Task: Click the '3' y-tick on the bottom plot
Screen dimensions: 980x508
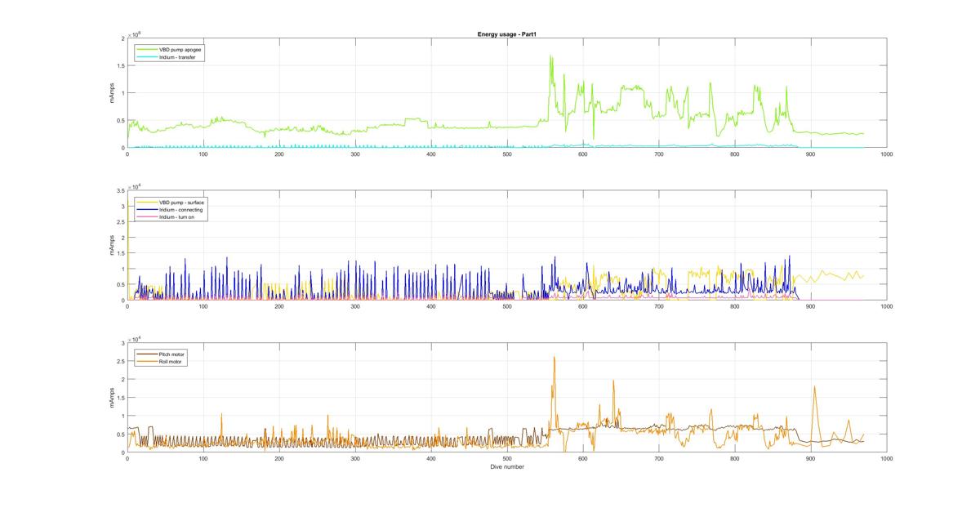Action: click(122, 342)
